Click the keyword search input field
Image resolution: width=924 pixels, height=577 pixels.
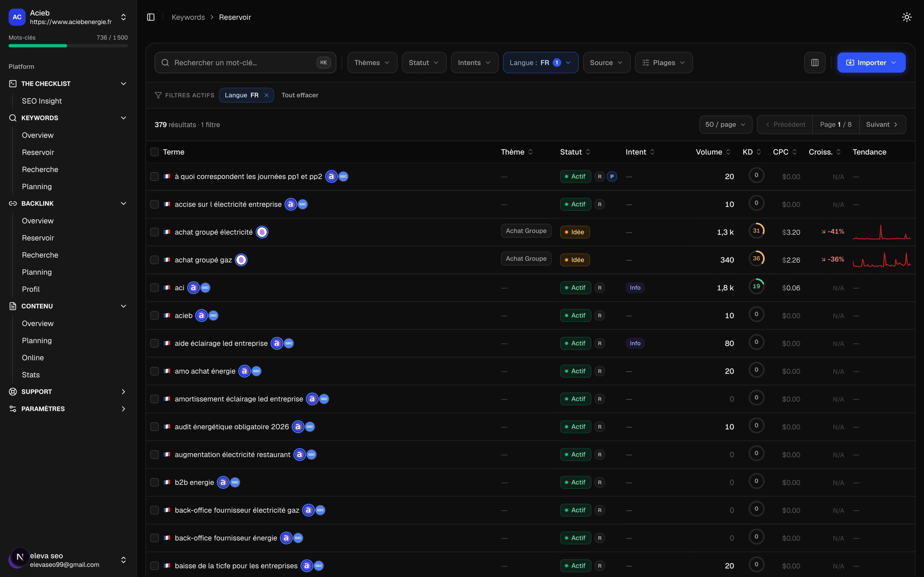tap(245, 63)
